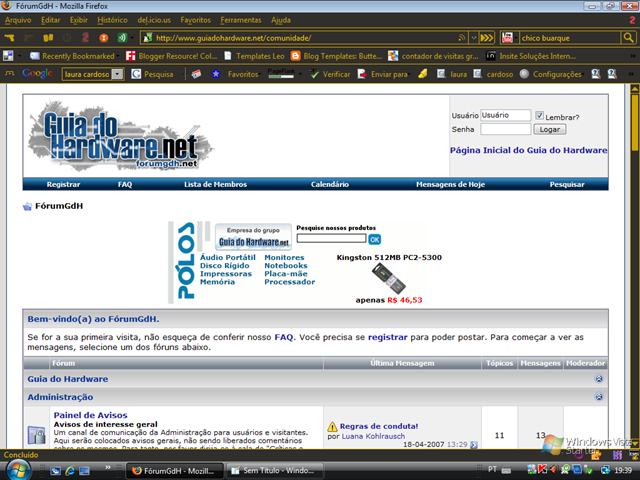Image resolution: width=640 pixels, height=480 pixels.
Task: Click the 'laura' word-find button
Action: point(452,74)
